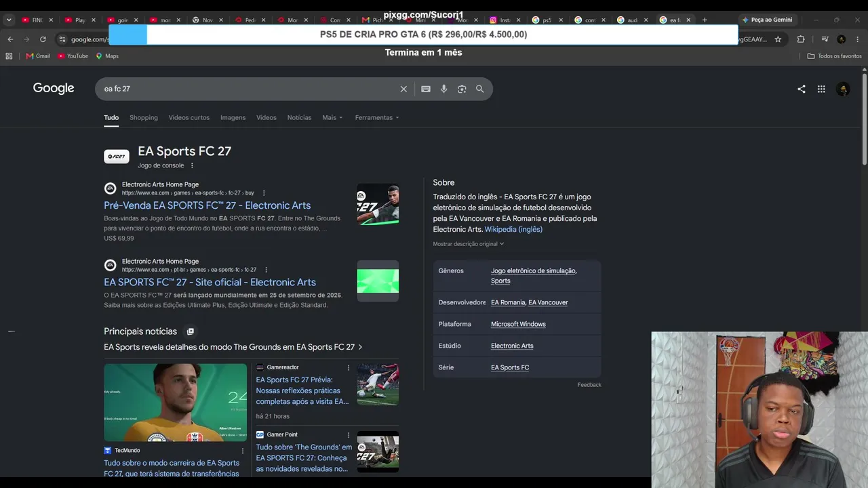Open EA SPORTS FC 27 Site oficial result
The image size is (868, 488).
click(210, 282)
